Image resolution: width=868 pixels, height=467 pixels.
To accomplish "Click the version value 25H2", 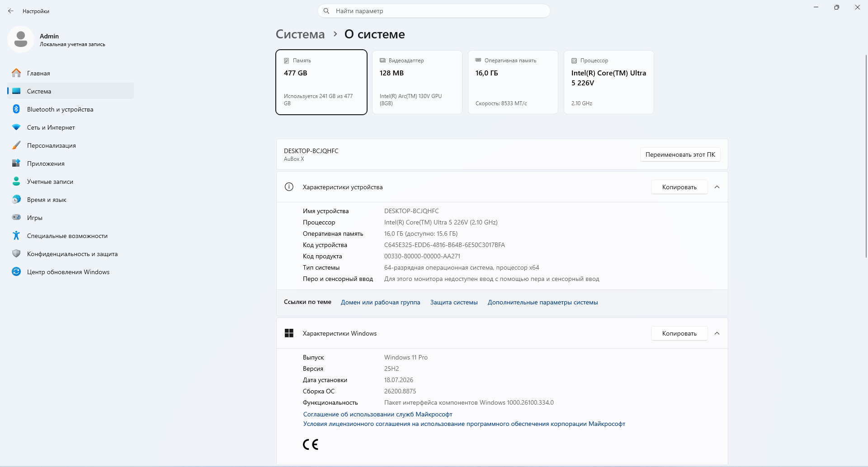I will coord(392,369).
